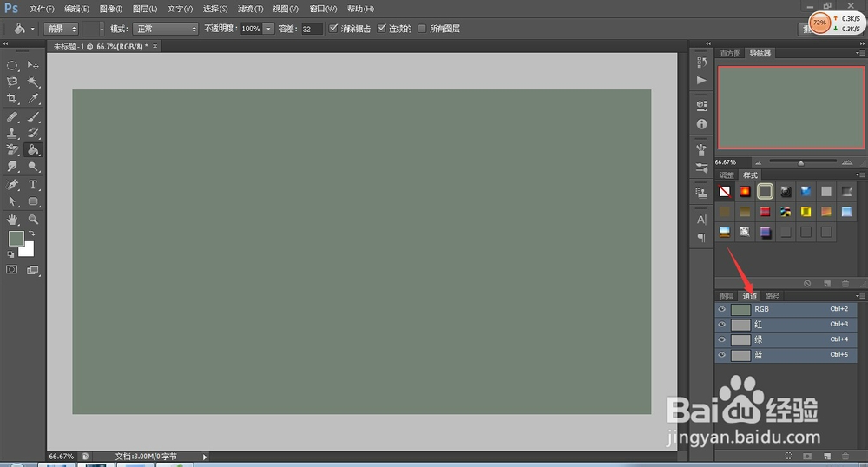Select the Healing Brush tool
Screen dimensions: 868x467
click(x=12, y=116)
